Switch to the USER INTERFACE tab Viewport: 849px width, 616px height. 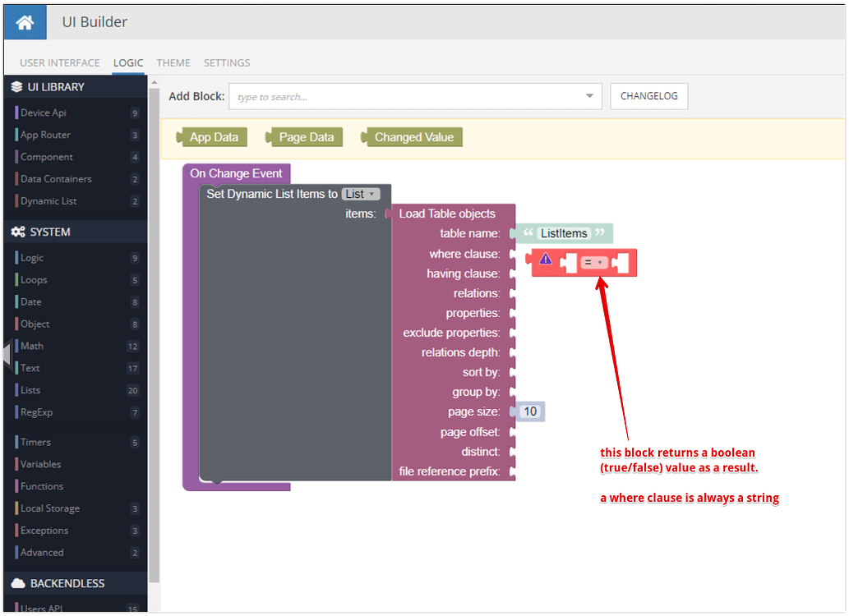pyautogui.click(x=59, y=62)
